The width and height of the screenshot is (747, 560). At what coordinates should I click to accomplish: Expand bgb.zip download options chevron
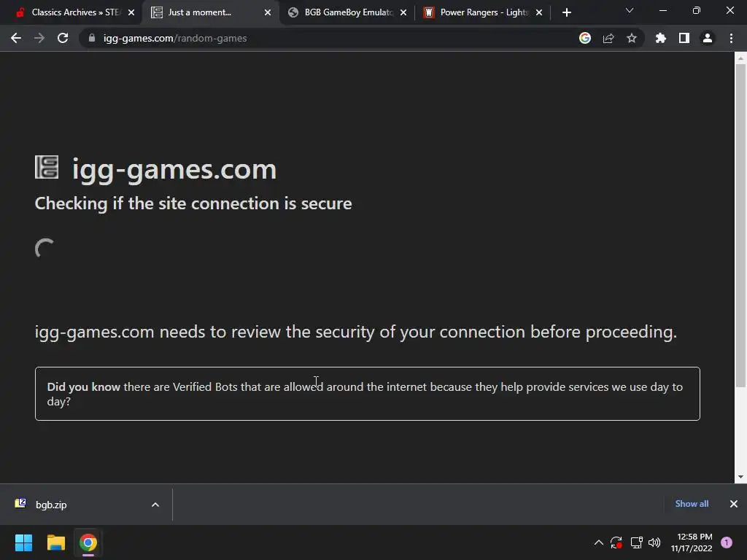coord(155,505)
